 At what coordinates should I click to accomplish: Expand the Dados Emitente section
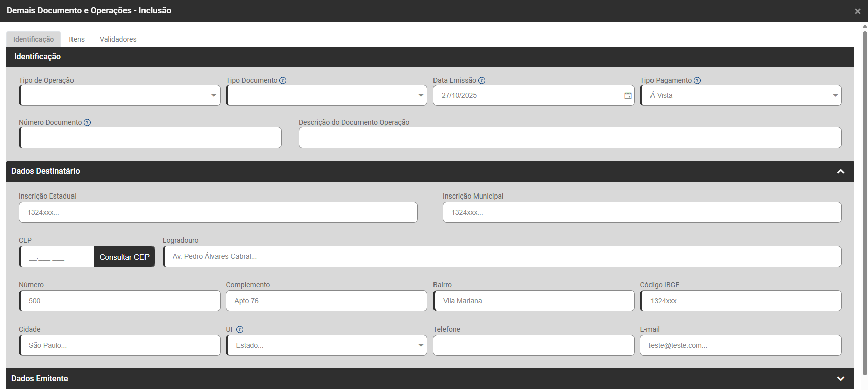click(x=840, y=379)
